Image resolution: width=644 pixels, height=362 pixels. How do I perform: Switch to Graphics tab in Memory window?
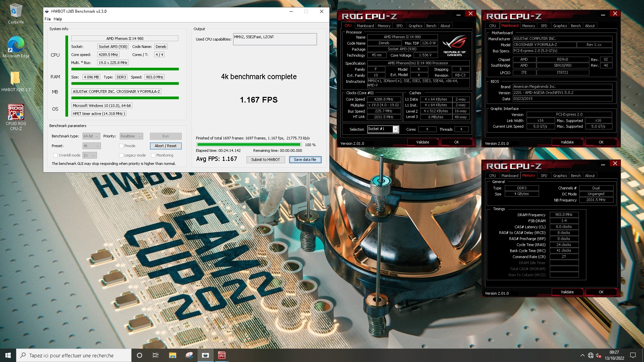coord(560,176)
